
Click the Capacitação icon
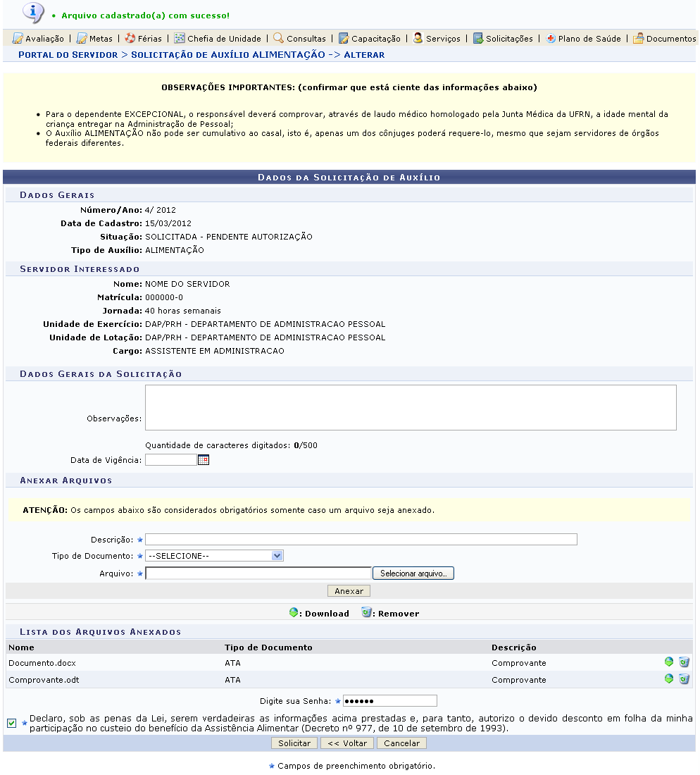point(344,38)
